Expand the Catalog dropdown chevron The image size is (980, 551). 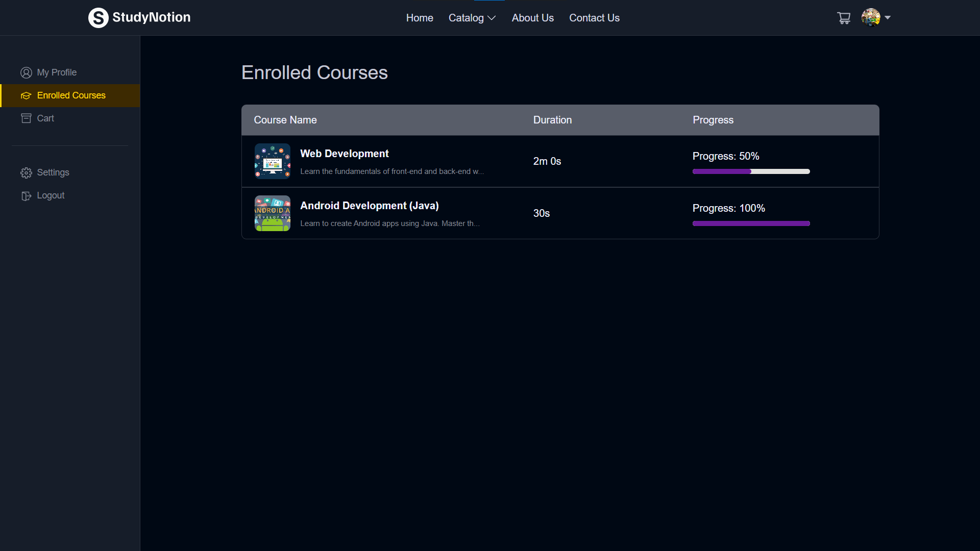pos(492,18)
